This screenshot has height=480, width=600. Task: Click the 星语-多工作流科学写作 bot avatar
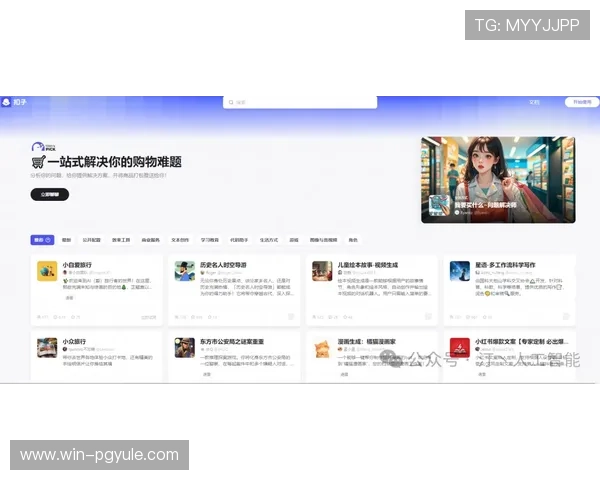460,271
